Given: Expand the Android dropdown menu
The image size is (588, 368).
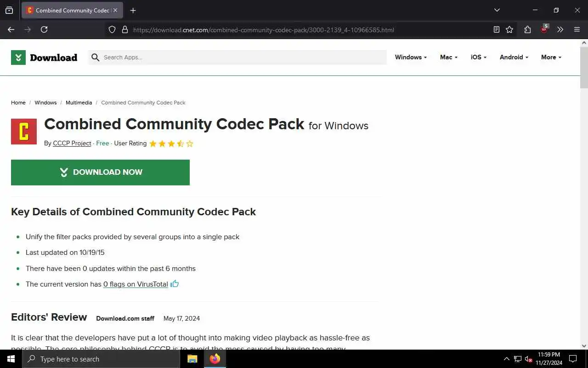Looking at the screenshot, I should [514, 57].
